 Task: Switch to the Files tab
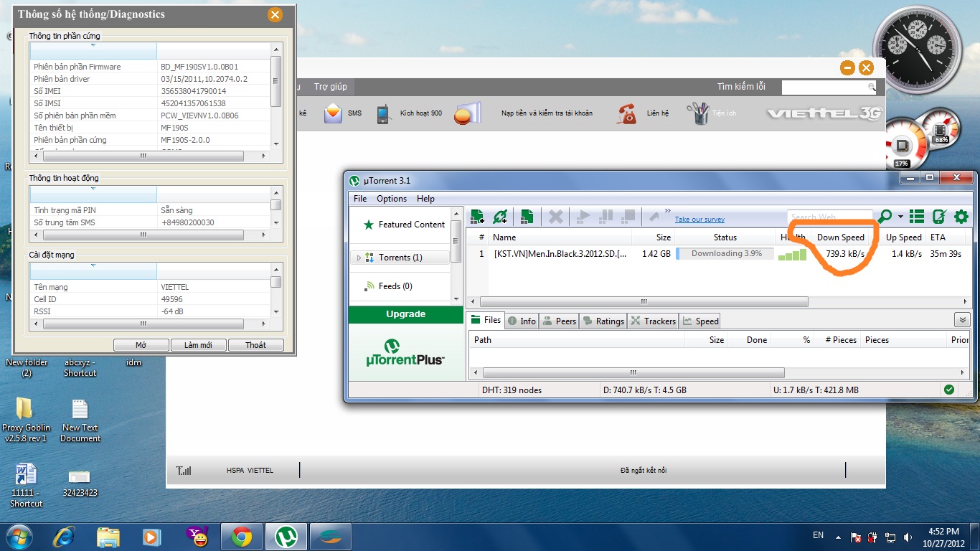coord(486,320)
